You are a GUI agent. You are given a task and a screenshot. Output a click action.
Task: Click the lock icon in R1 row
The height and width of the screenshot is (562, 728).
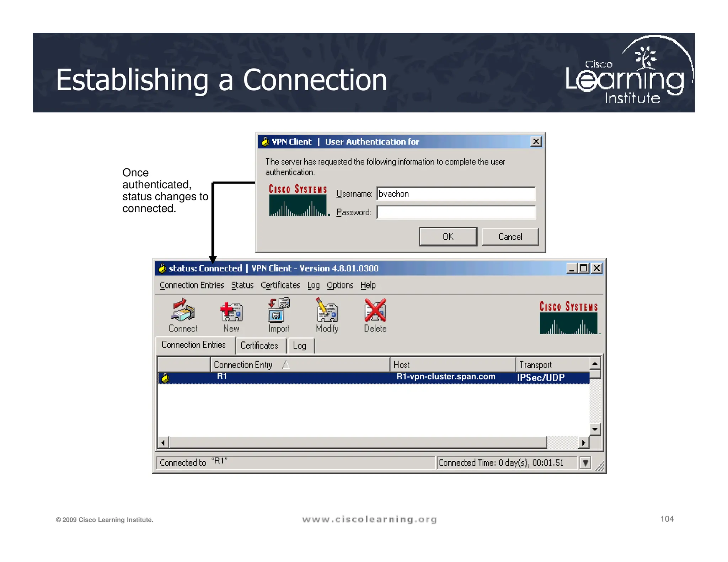(x=165, y=378)
